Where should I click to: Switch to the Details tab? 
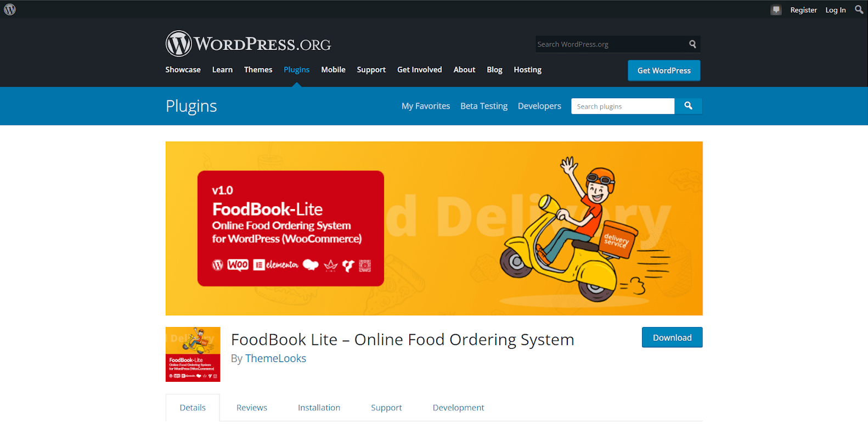pyautogui.click(x=193, y=408)
